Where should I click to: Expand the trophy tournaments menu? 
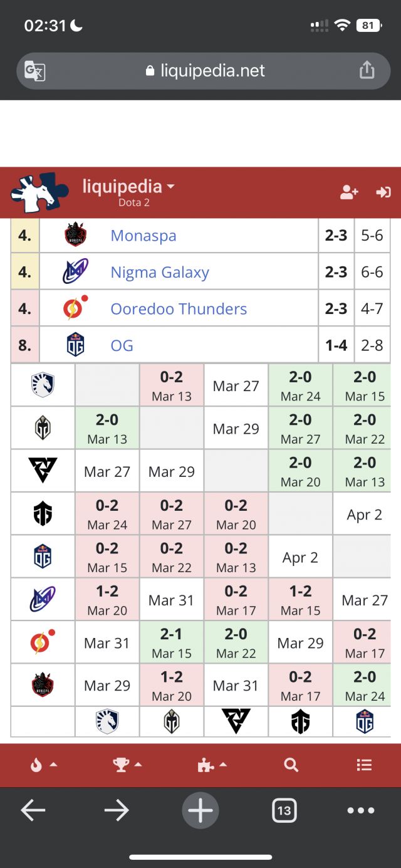128,765
